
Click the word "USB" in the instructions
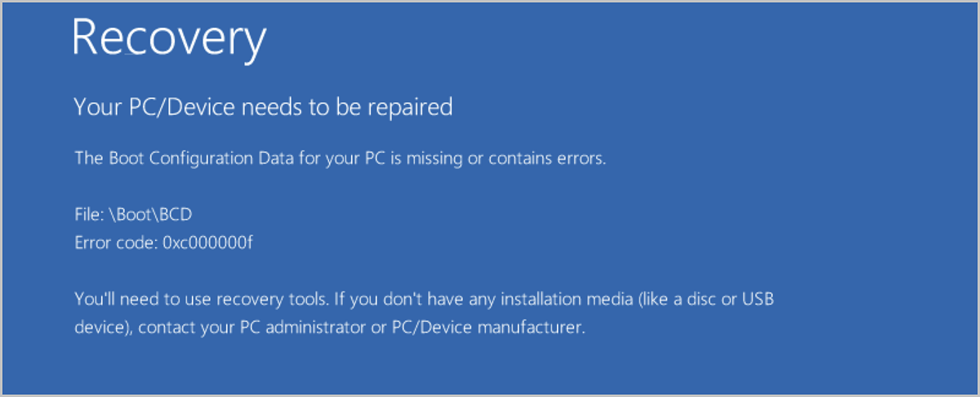(x=757, y=299)
